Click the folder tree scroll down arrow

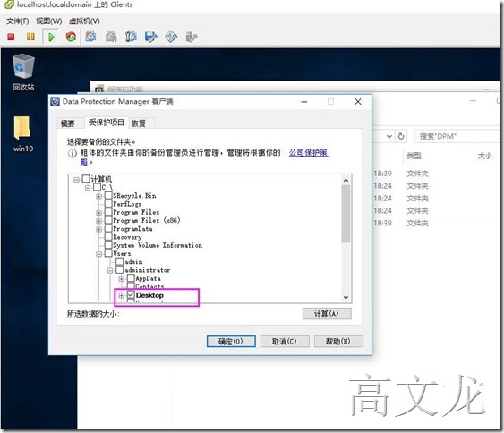pos(346,297)
